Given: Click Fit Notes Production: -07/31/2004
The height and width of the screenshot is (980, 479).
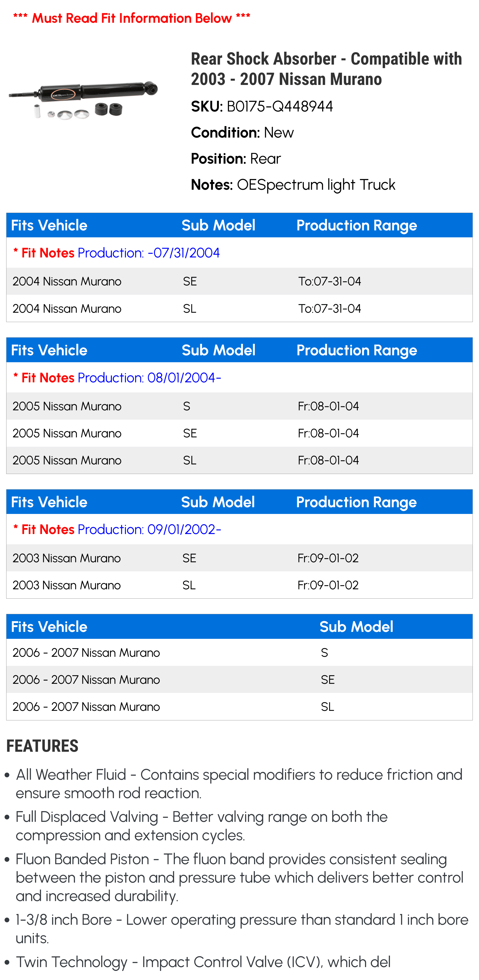Looking at the screenshot, I should [116, 253].
